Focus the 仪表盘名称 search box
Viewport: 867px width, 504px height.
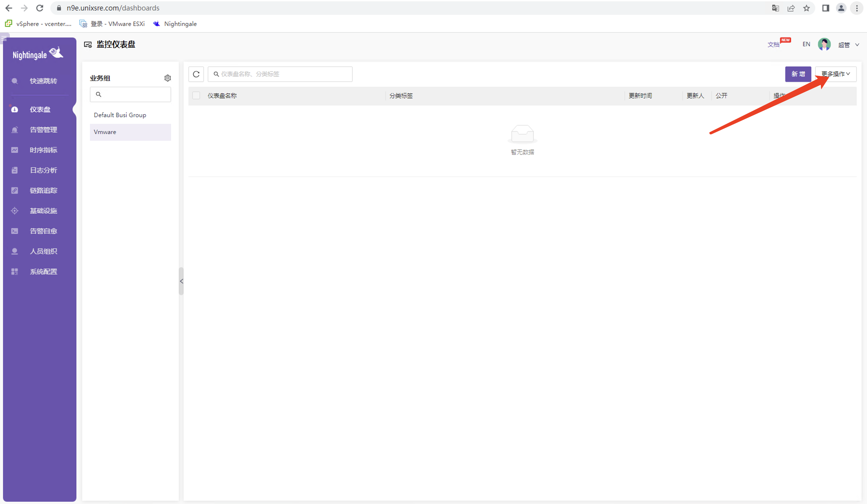point(280,74)
